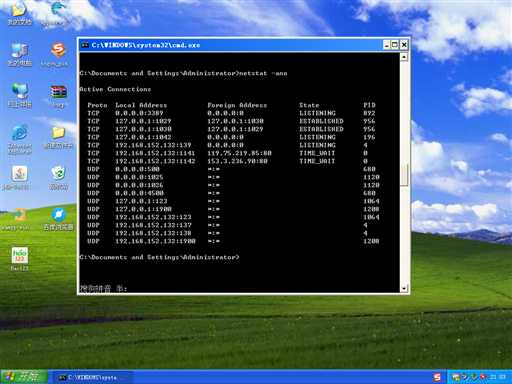The image size is (512, 384).
Task: Click the 'netstat -ano' command text
Action: (x=263, y=73)
